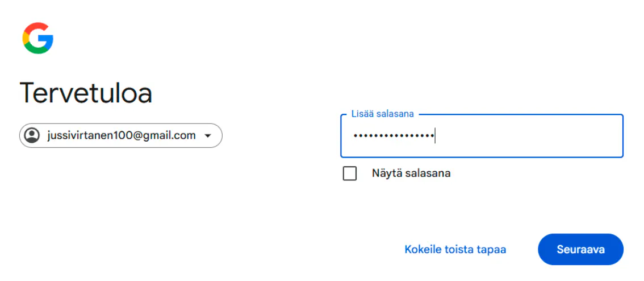644x281 pixels.
Task: Tick the square box under the password field
Action: click(x=350, y=173)
